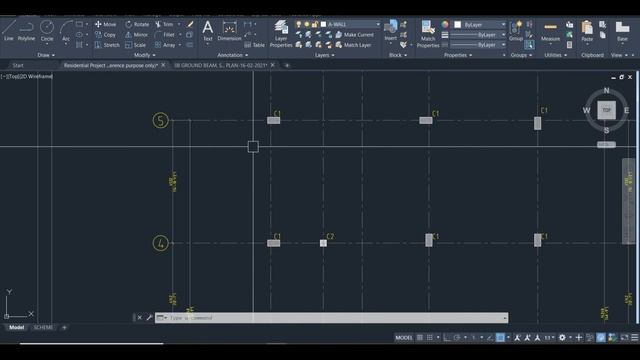Insert a Table
This screenshot has width=640, height=360.
click(254, 45)
